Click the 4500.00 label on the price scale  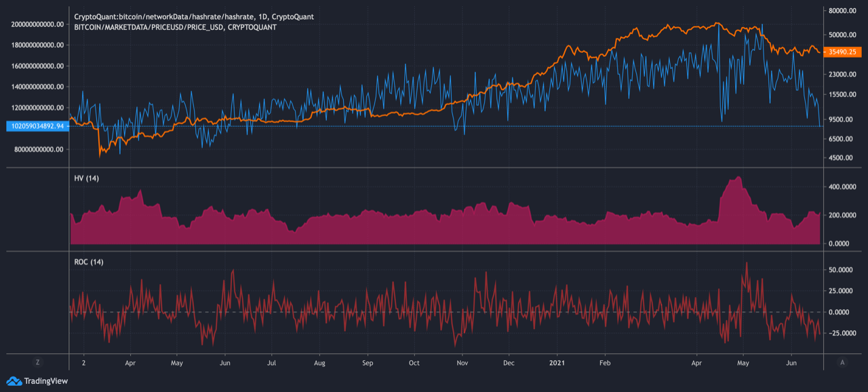pyautogui.click(x=843, y=158)
